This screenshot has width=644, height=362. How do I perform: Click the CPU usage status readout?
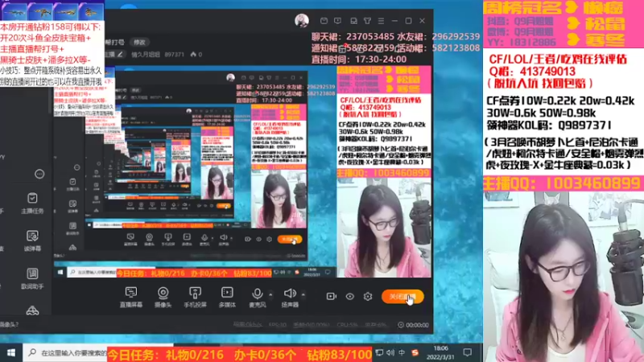tap(347, 325)
